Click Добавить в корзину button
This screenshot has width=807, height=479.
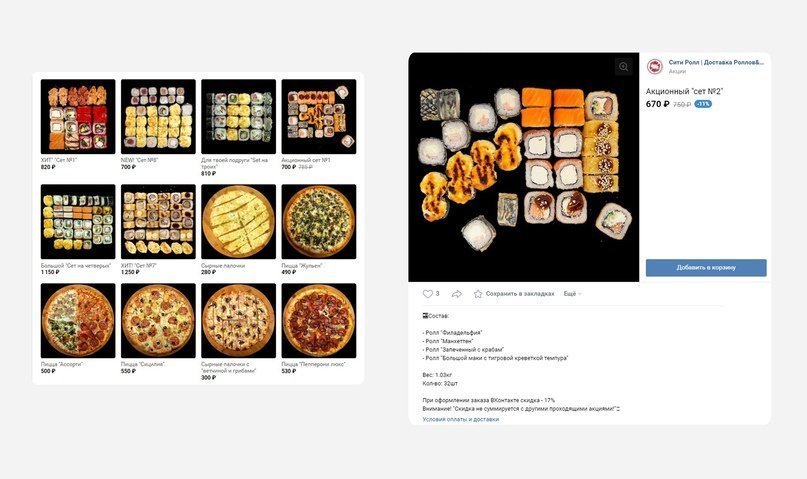click(706, 268)
